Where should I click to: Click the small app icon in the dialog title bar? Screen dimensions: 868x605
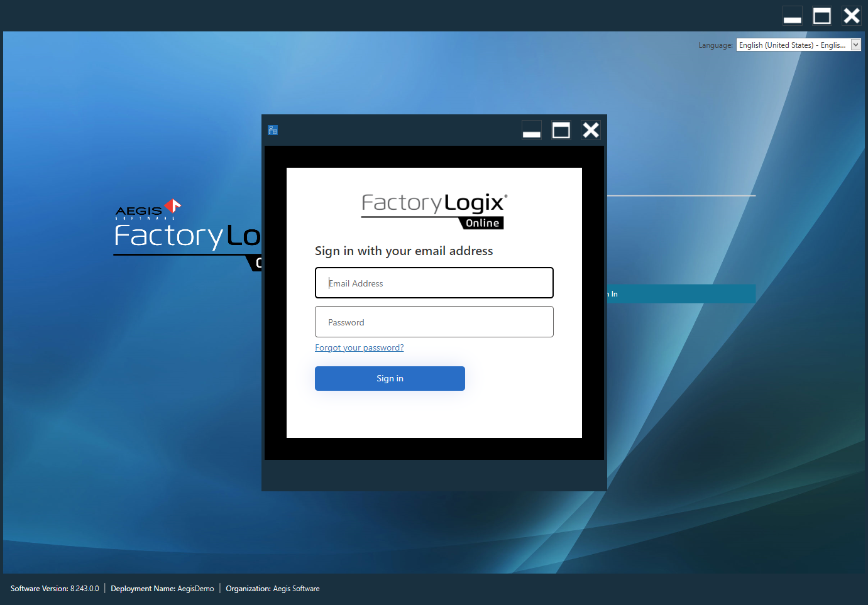coord(273,130)
